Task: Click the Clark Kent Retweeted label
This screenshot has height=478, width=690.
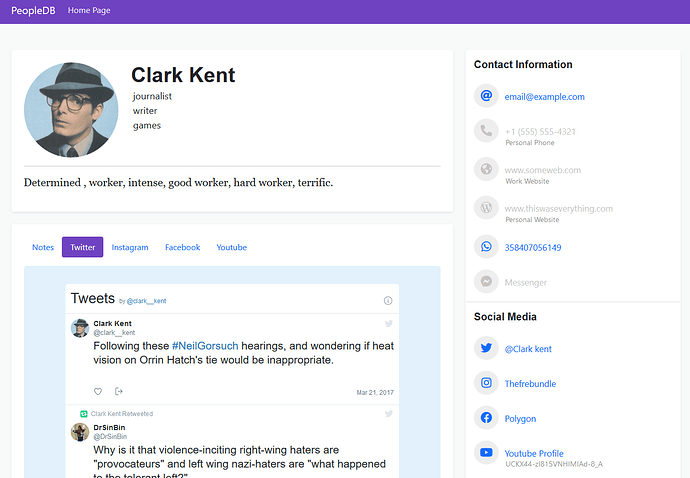Action: [122, 414]
